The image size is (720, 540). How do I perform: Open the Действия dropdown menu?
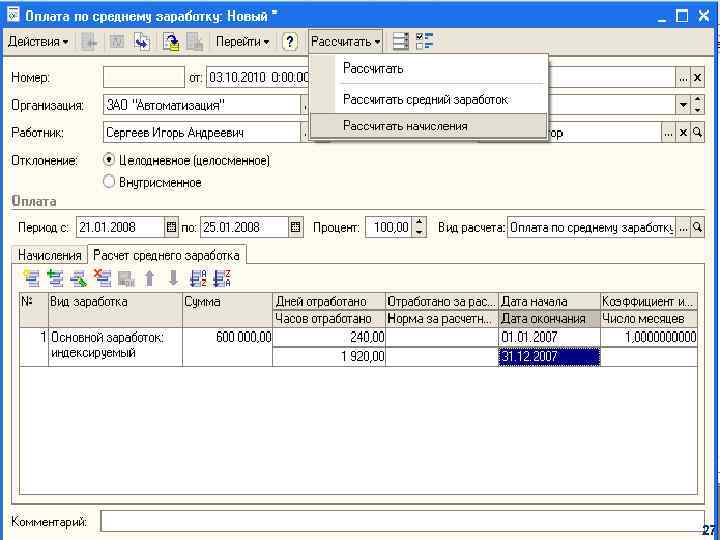pos(39,42)
